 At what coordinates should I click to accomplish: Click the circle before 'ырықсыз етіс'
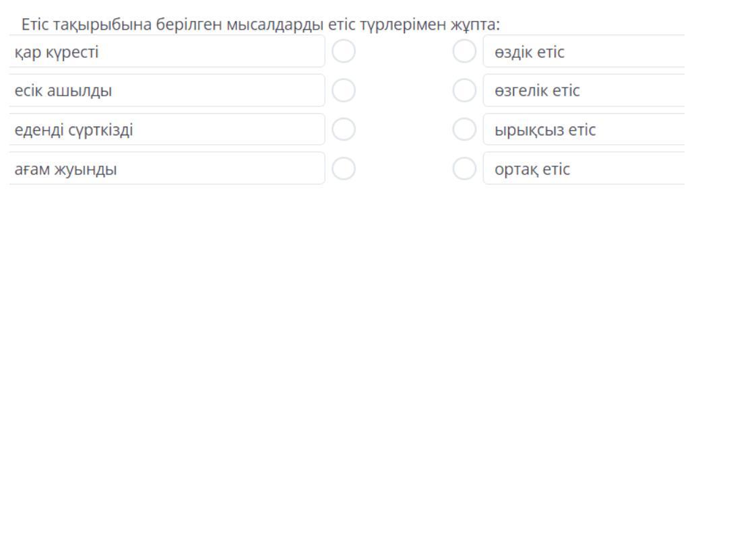464,129
